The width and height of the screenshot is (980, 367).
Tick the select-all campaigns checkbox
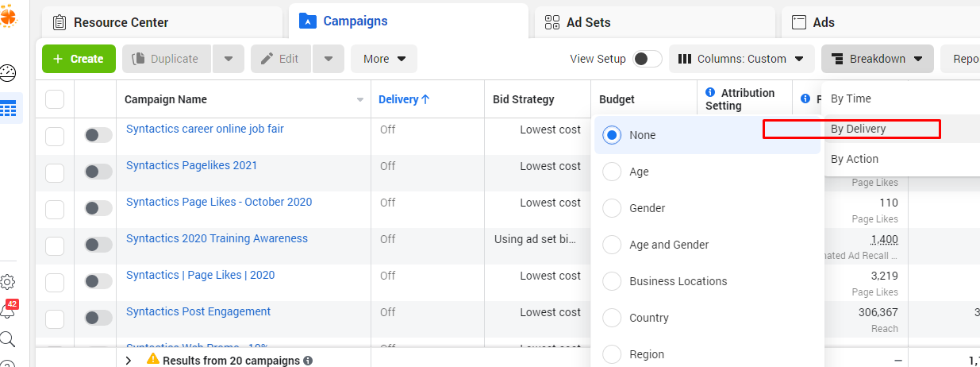[55, 99]
